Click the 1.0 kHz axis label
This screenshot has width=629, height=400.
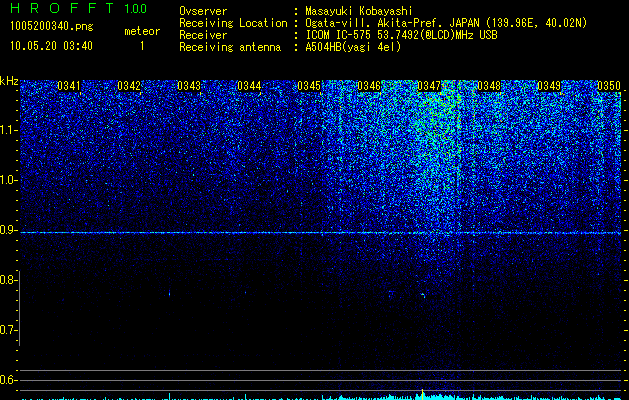(8, 180)
